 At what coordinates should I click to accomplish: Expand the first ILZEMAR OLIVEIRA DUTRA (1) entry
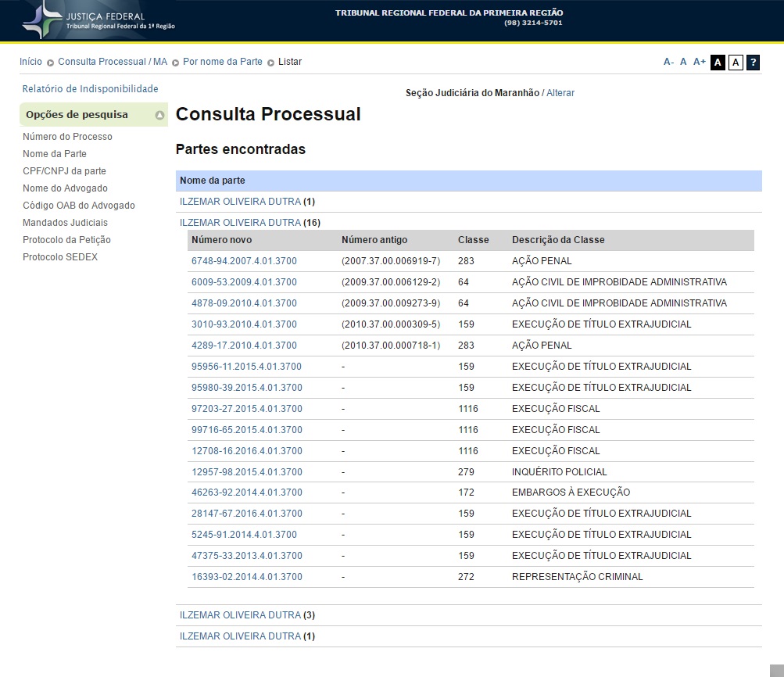point(240,202)
